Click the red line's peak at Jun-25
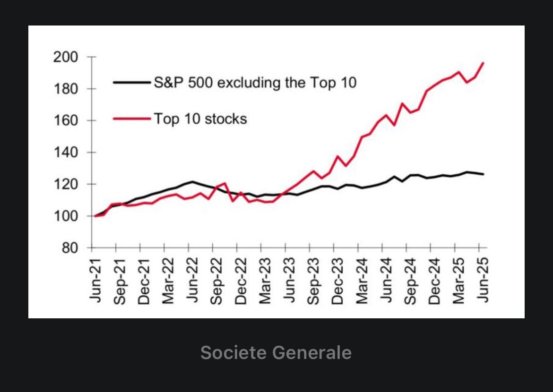Viewport: 553px width, 392px height. pyautogui.click(x=483, y=63)
